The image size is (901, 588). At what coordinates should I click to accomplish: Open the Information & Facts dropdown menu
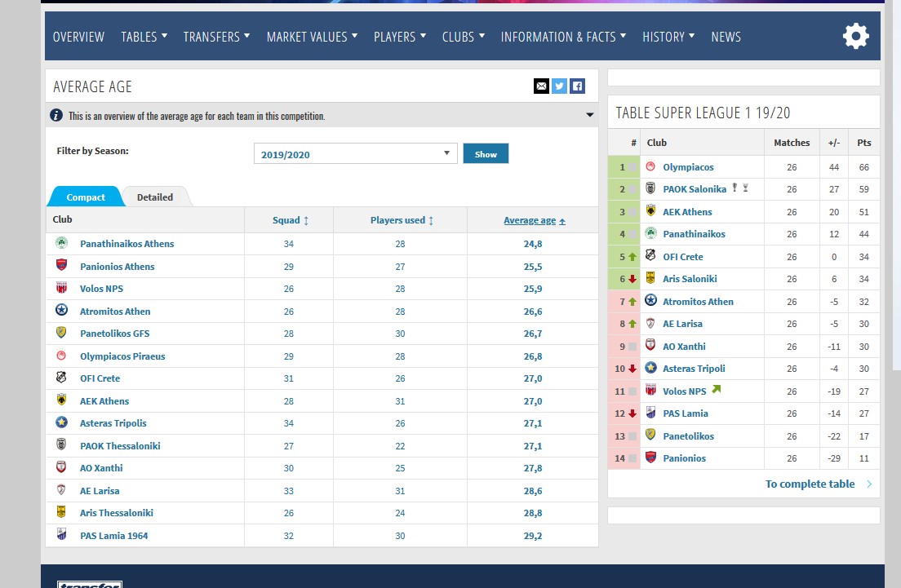click(x=563, y=37)
